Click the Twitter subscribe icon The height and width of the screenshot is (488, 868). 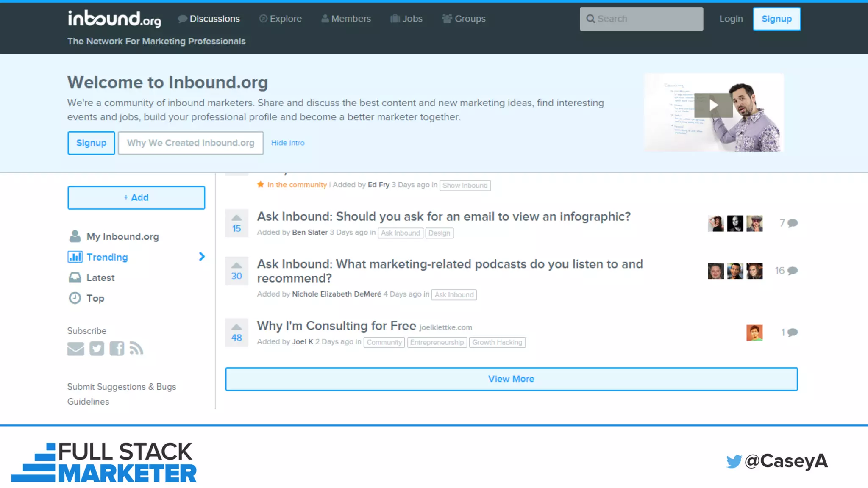97,349
